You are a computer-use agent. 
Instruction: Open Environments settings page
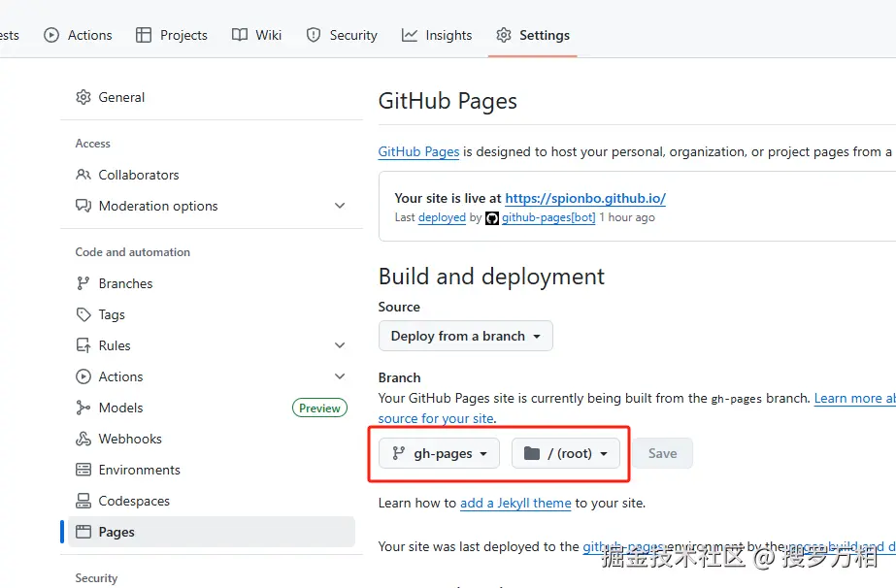point(212,470)
